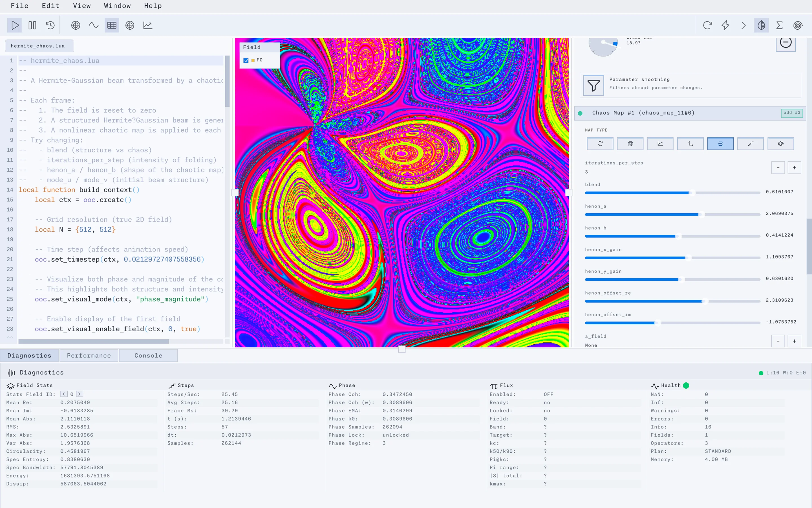
Task: Click the circular reload icon in toolbar
Action: (707, 25)
